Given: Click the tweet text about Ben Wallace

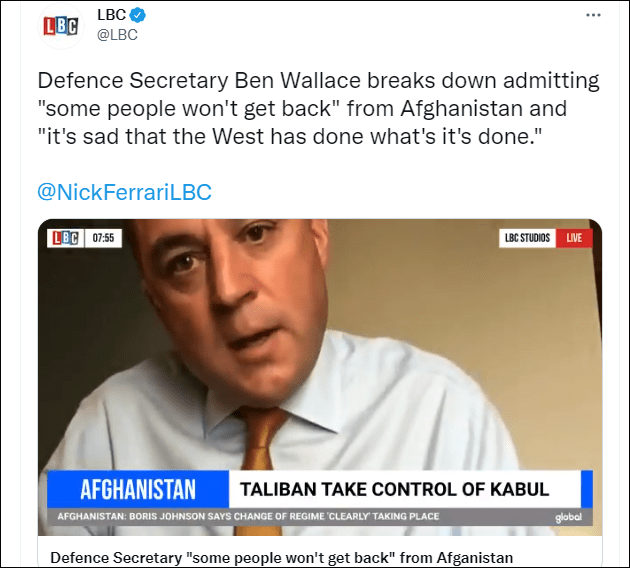Looking at the screenshot, I should 318,108.
